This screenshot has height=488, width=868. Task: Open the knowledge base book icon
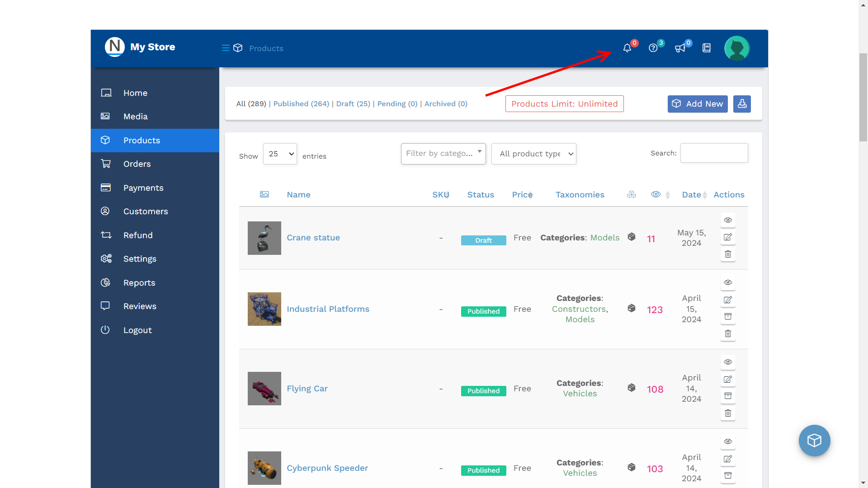[707, 48]
